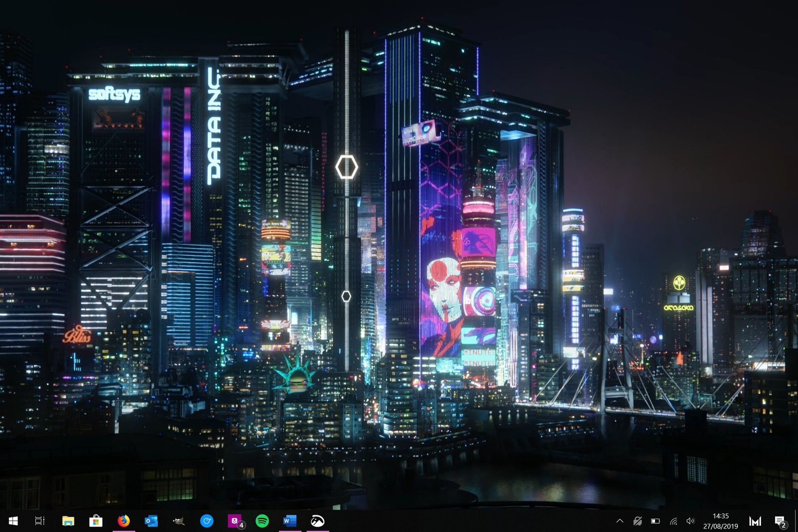Open the purple app showing 4 notifications
This screenshot has height=532, width=798.
234,520
